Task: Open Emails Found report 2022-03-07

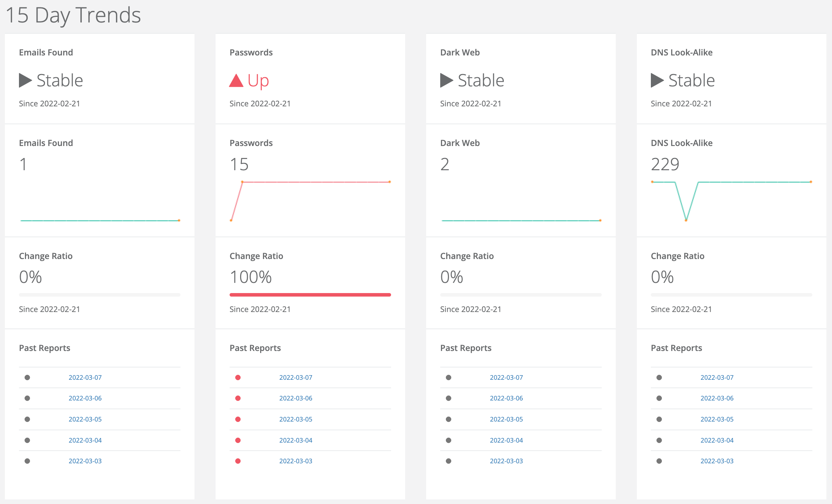Action: click(x=85, y=377)
